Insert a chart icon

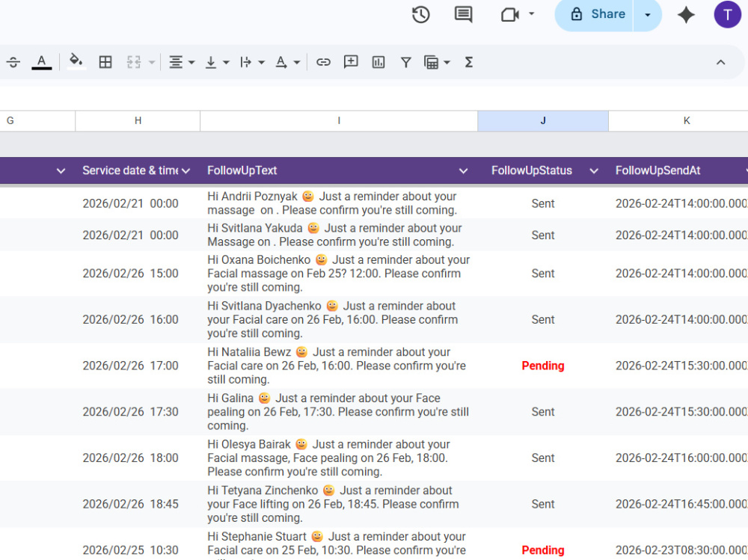pyautogui.click(x=378, y=62)
